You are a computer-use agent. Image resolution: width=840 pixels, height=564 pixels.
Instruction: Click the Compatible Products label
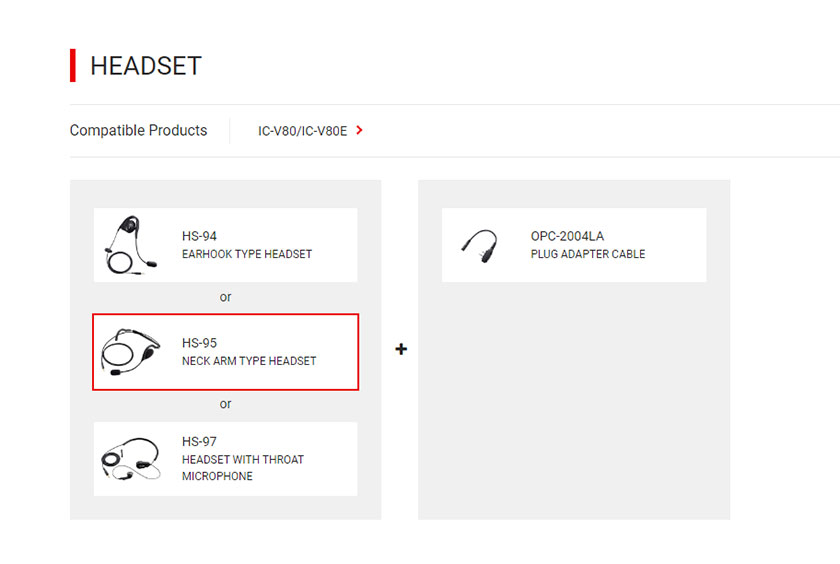pos(138,130)
